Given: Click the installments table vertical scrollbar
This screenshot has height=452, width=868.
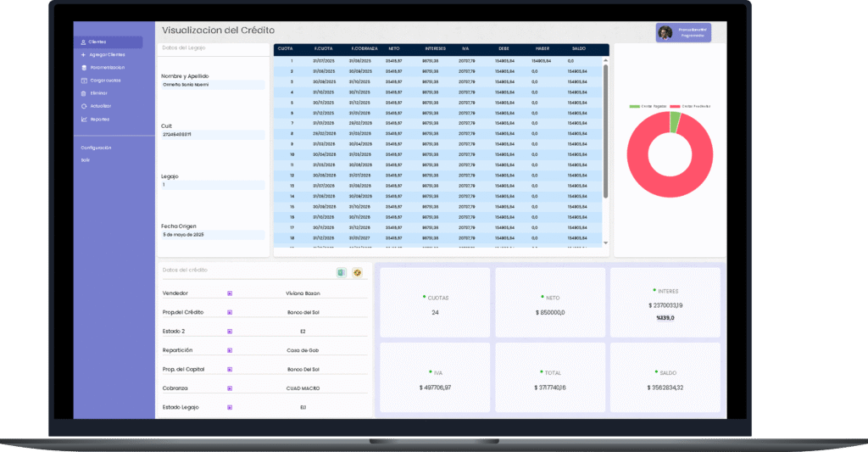Looking at the screenshot, I should [x=605, y=127].
